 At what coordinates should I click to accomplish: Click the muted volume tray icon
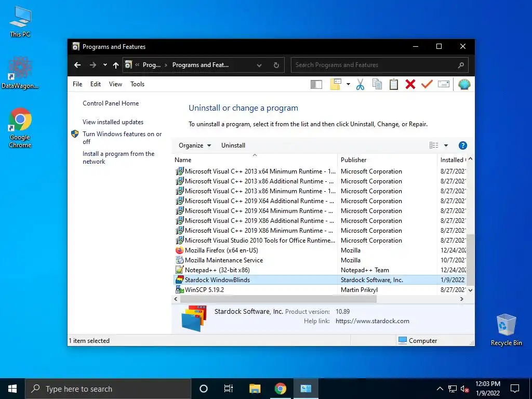(464, 389)
